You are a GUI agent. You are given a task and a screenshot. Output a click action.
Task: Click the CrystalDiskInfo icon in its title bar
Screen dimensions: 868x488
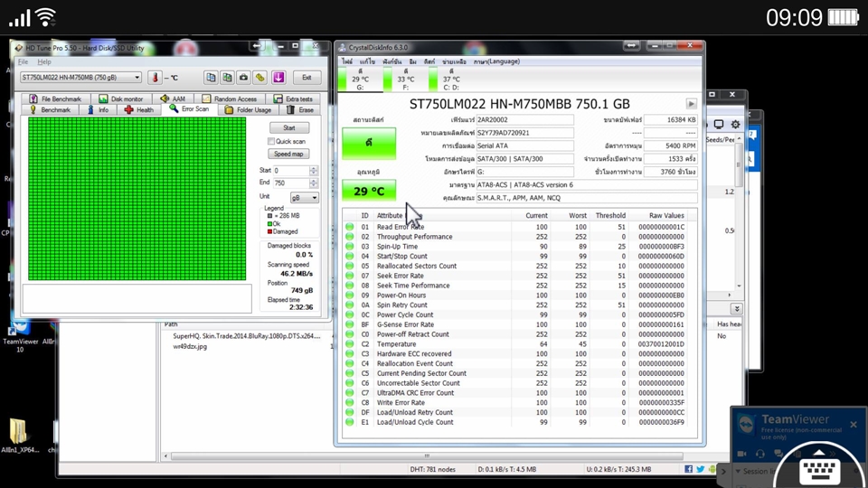(x=342, y=48)
